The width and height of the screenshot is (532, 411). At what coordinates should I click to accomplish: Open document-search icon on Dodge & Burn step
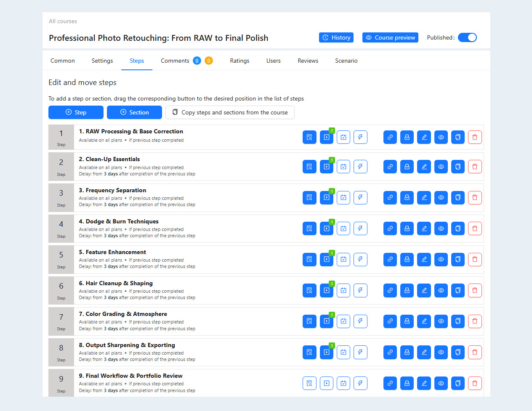tap(309, 228)
